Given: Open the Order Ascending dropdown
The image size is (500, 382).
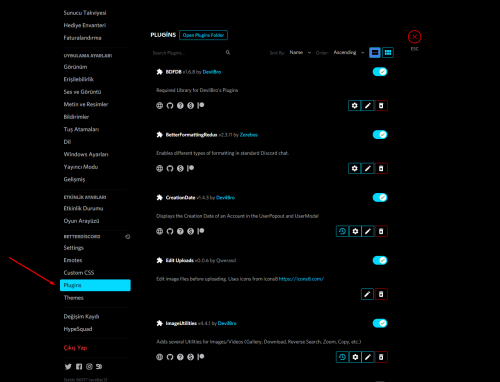Looking at the screenshot, I should (x=349, y=52).
